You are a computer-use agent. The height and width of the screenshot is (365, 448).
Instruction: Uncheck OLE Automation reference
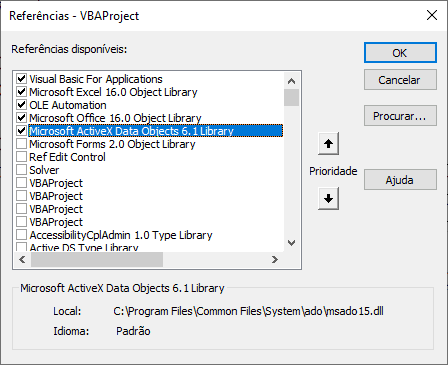tap(22, 105)
